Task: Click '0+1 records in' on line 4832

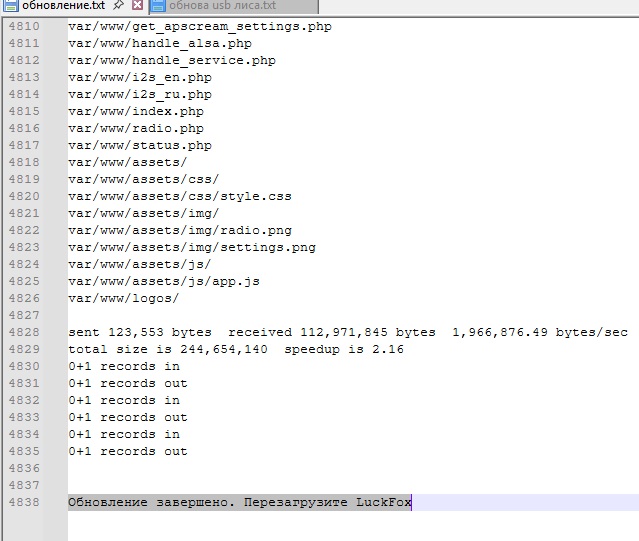Action: point(124,400)
